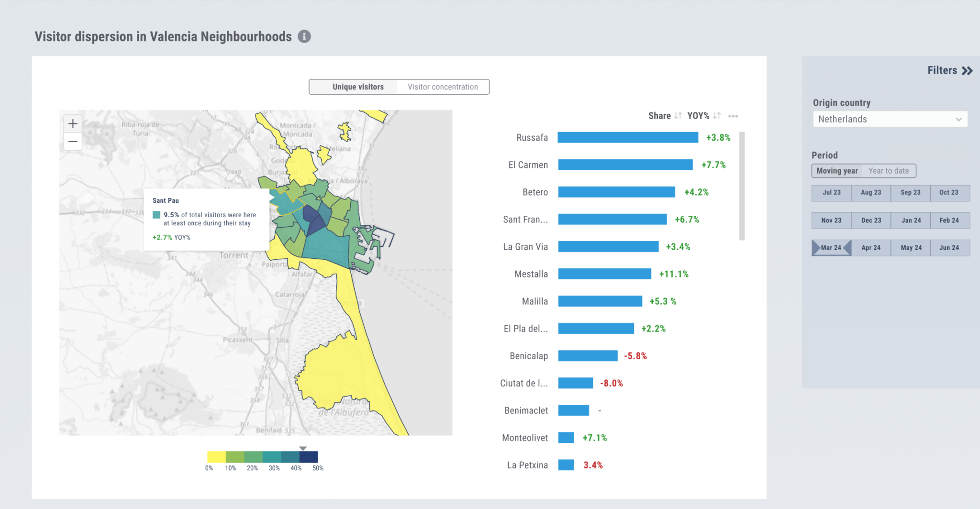Zoom in on the map with plus

coord(73,123)
